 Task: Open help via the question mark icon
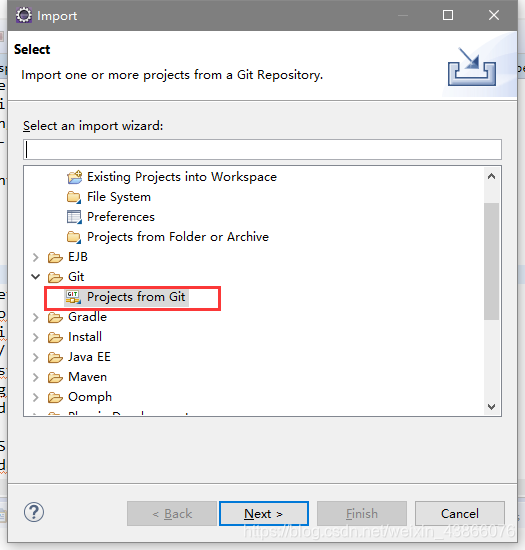coord(34,512)
